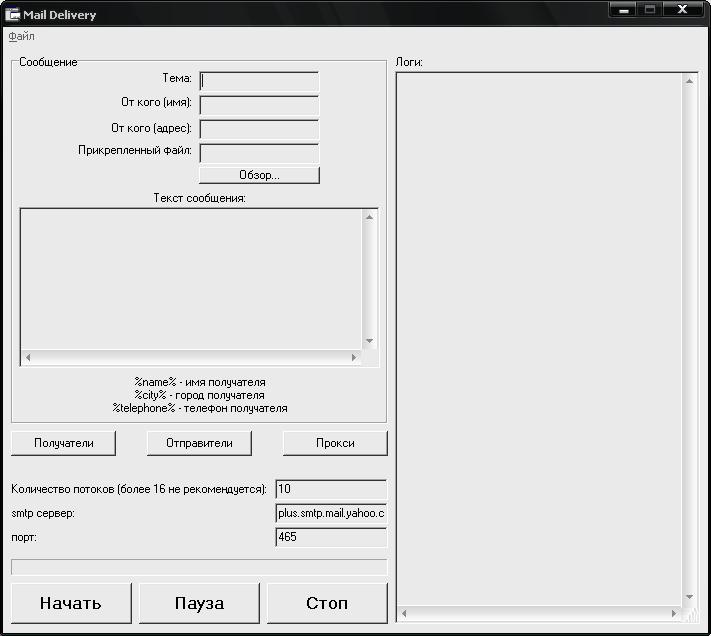Image resolution: width=711 pixels, height=636 pixels.
Task: Focus the От кого (имя) field
Action: point(259,105)
